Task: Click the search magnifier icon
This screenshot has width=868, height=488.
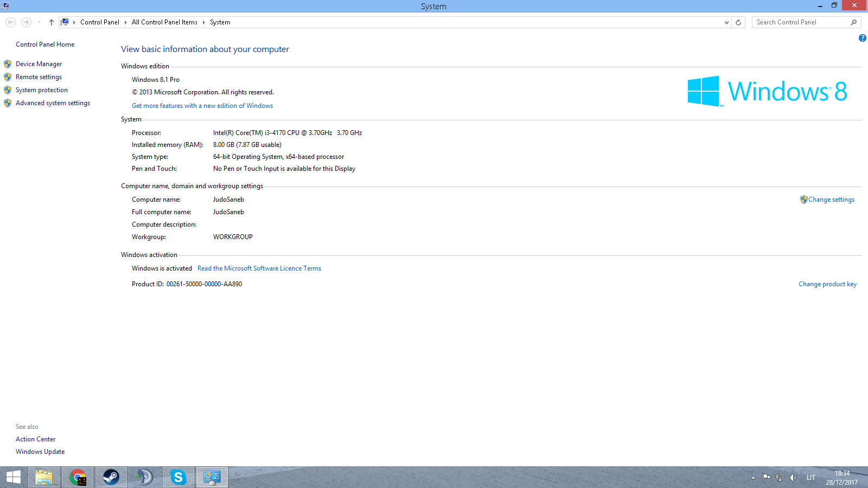Action: coord(854,22)
